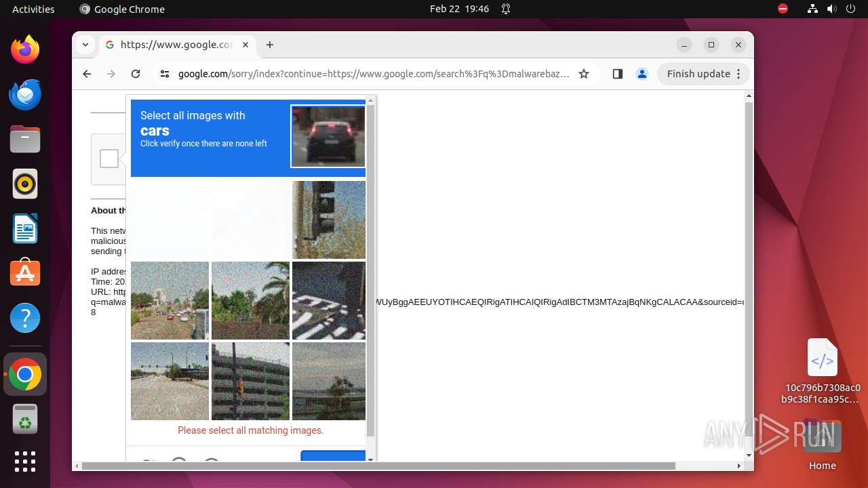This screenshot has height=488, width=868.
Task: Open the Feb 22 19:46 clock menu
Action: click(x=459, y=9)
